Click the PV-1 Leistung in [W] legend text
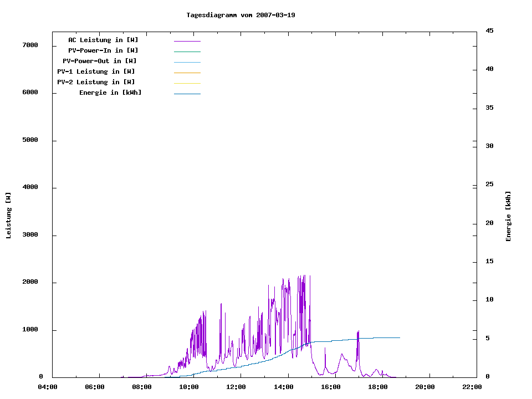This screenshot has height=399, width=532. point(96,71)
